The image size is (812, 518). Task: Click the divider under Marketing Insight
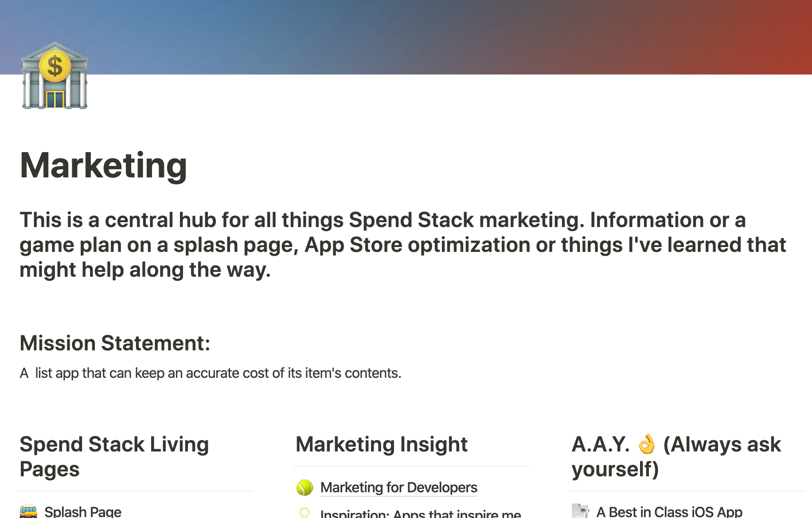point(411,466)
